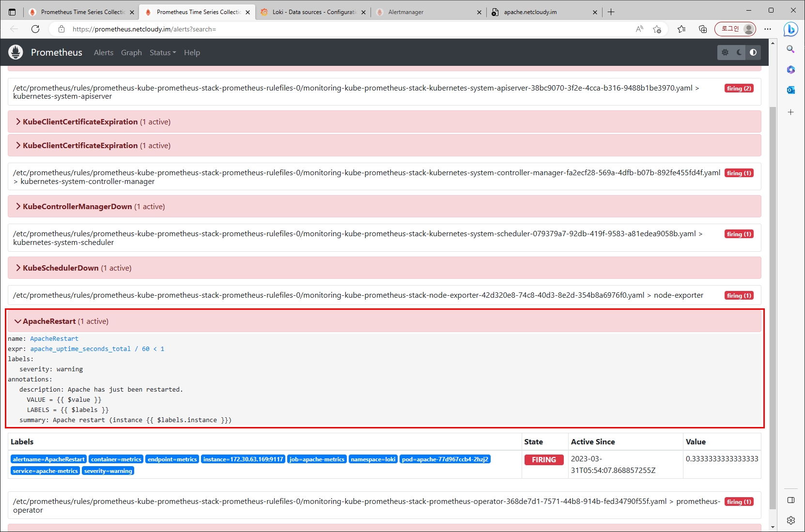Click the namespace=loki label badge
Viewport: 805px width, 532px height.
pyautogui.click(x=373, y=459)
